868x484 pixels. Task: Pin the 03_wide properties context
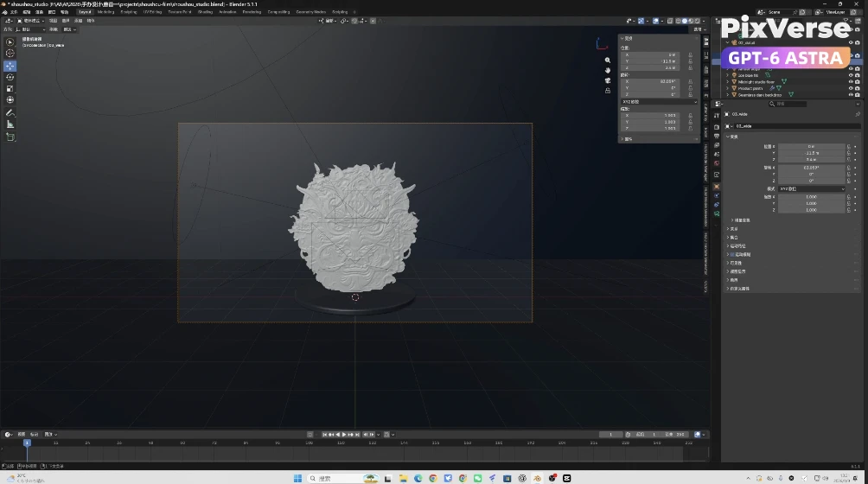pos(858,114)
